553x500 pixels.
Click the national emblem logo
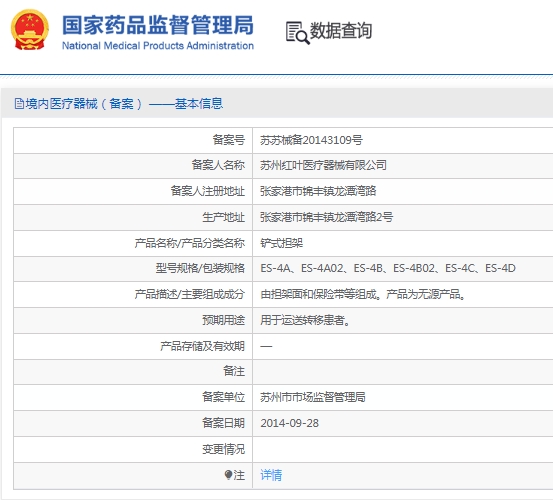point(30,30)
